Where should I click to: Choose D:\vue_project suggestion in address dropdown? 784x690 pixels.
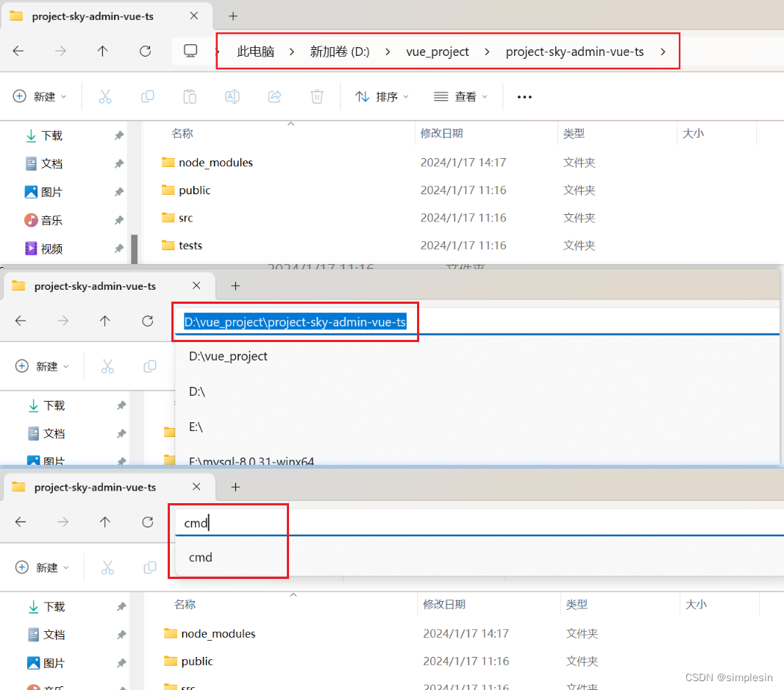click(x=228, y=356)
